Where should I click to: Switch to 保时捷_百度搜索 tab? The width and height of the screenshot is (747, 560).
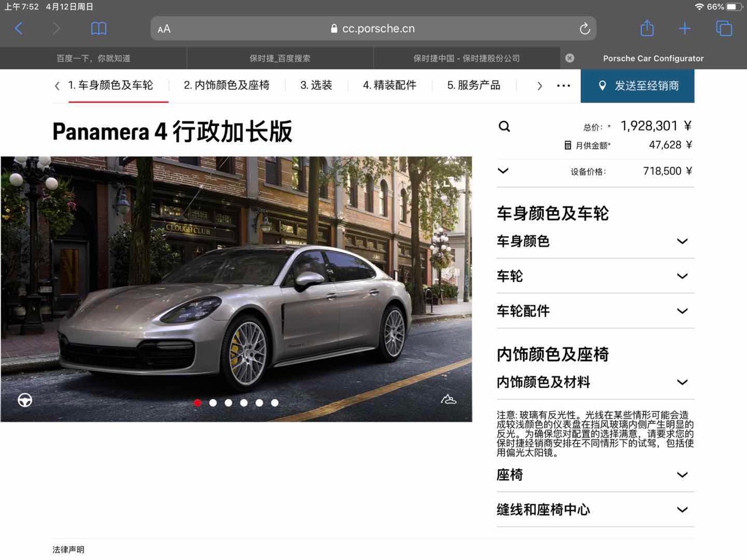(280, 58)
